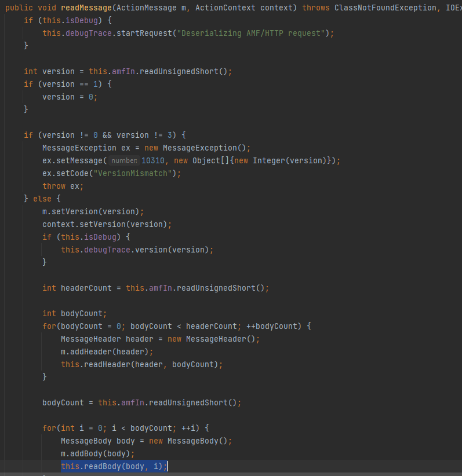Click the 'version != 3' condition
Viewport: 462px width, 476px height.
tap(144, 135)
